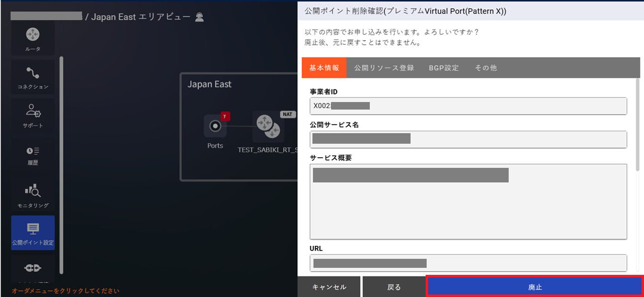Click the user icon beside the area title
Screen dimensions: 644x297
coord(199,17)
